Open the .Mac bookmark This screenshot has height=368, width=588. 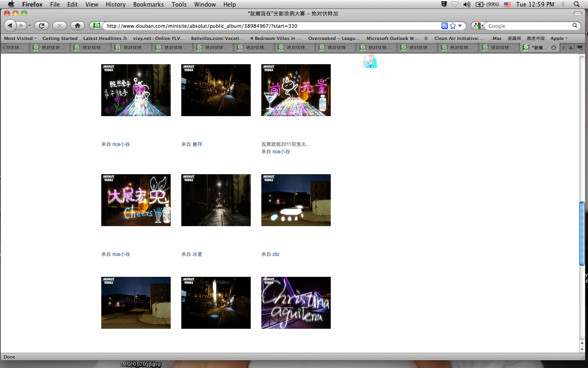(x=497, y=38)
